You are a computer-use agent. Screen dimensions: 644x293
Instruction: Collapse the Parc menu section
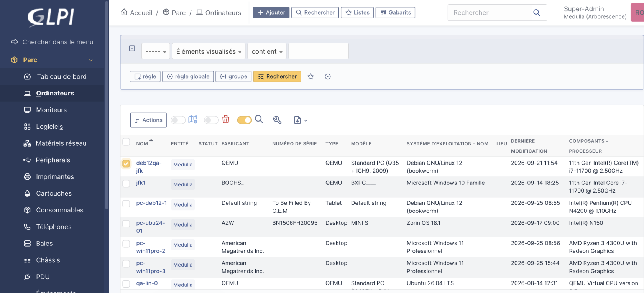point(91,60)
